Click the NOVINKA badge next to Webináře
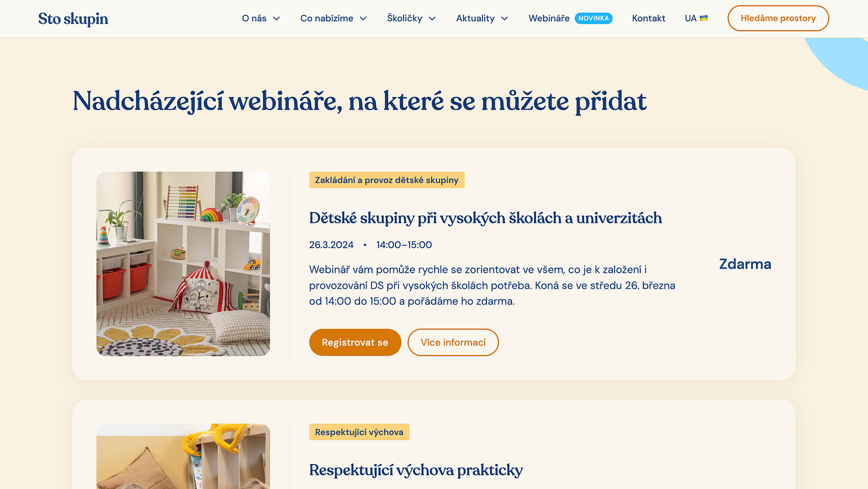868x489 pixels. tap(594, 18)
